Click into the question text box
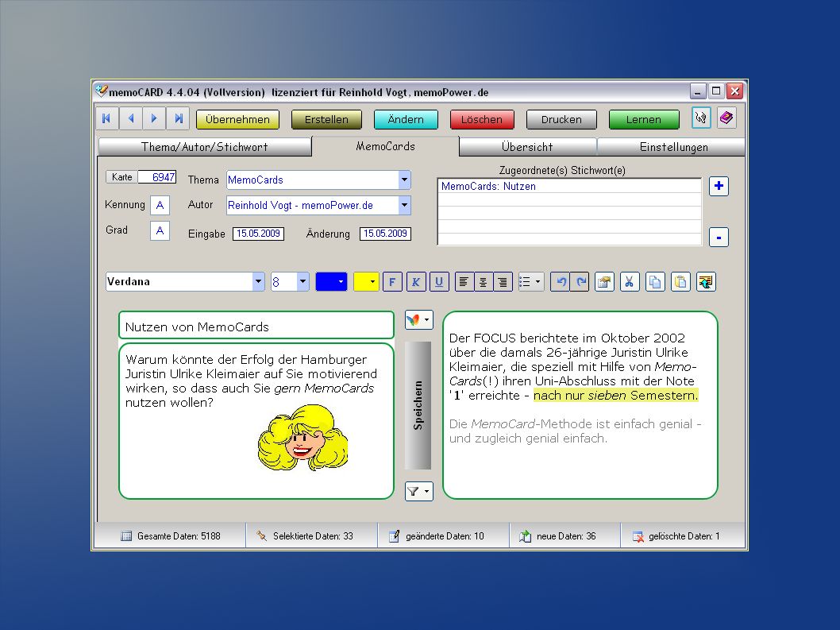The height and width of the screenshot is (630, 840). click(256, 421)
